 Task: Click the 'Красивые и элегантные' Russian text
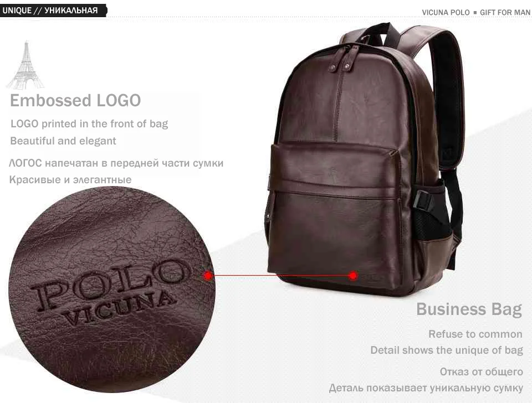pos(70,180)
